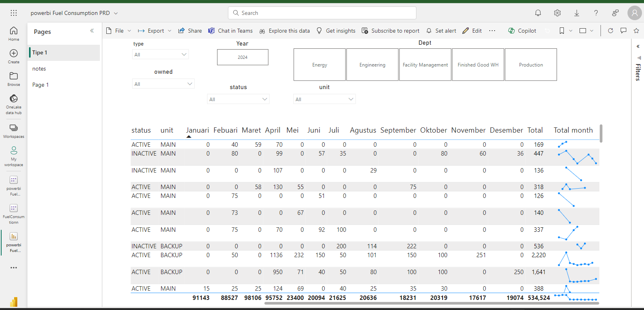Click the Share button

[190, 31]
